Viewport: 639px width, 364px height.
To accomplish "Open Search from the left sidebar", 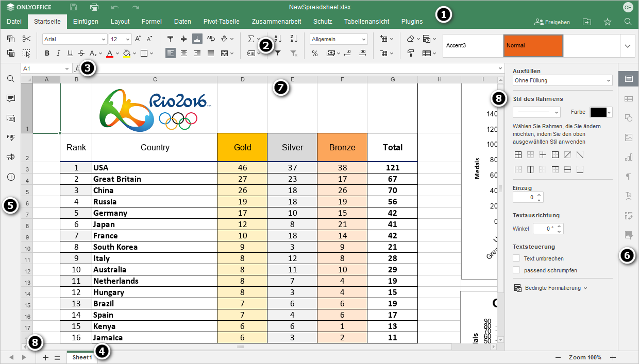I will pyautogui.click(x=10, y=79).
